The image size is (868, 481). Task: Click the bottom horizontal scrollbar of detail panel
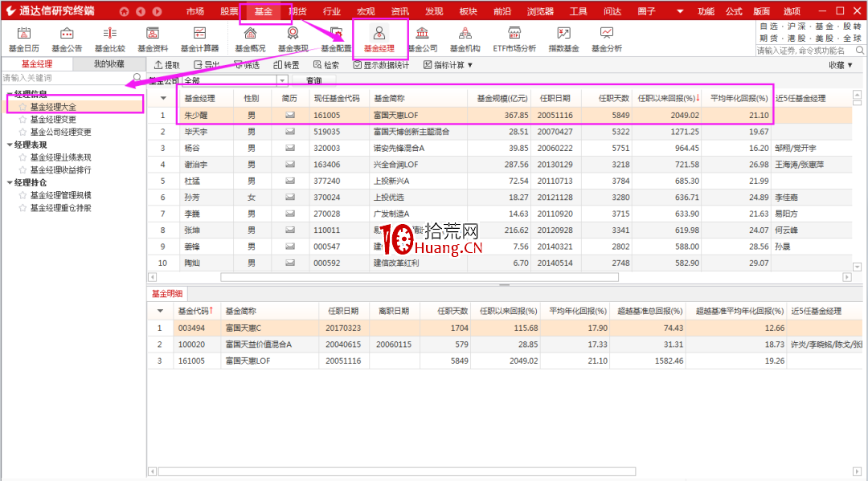(397, 471)
